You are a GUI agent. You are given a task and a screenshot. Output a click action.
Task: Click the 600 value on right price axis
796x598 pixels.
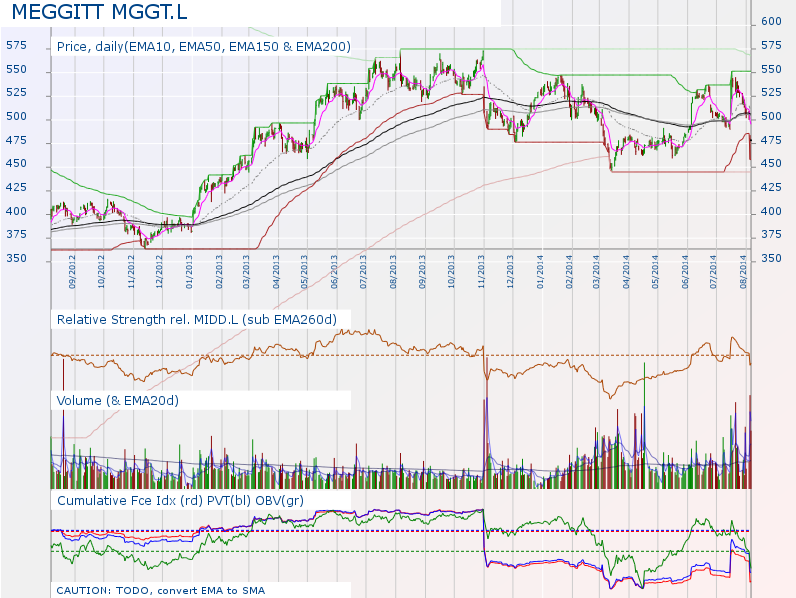click(x=771, y=21)
